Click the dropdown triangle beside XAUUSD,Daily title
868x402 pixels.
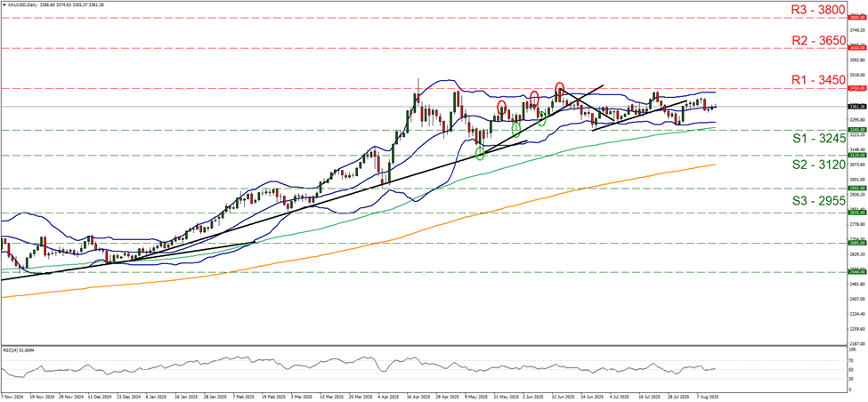tap(4, 4)
